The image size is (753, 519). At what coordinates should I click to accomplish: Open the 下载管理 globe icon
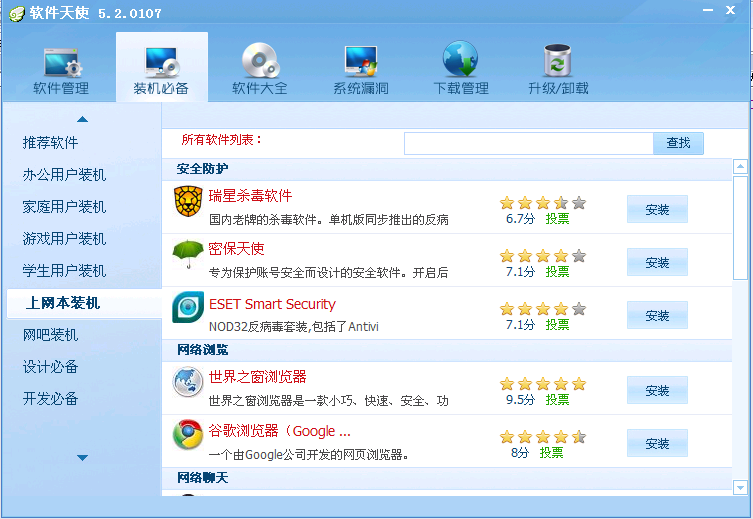point(460,59)
